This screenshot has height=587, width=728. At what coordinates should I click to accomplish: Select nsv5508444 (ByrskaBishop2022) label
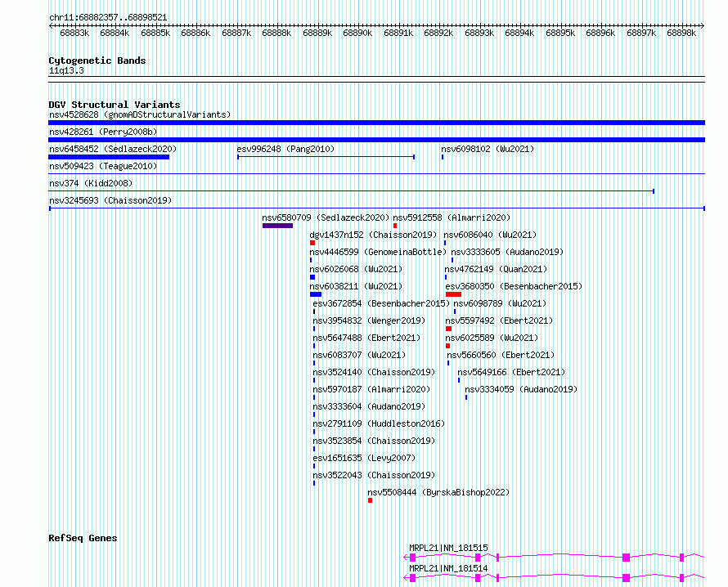[438, 492]
